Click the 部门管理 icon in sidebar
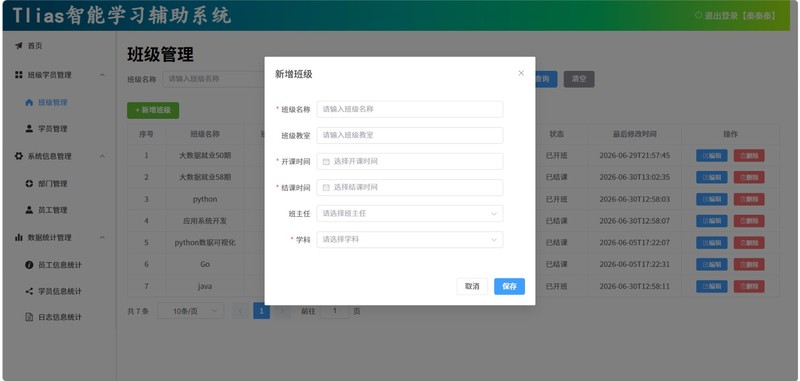The width and height of the screenshot is (800, 381). coord(30,184)
